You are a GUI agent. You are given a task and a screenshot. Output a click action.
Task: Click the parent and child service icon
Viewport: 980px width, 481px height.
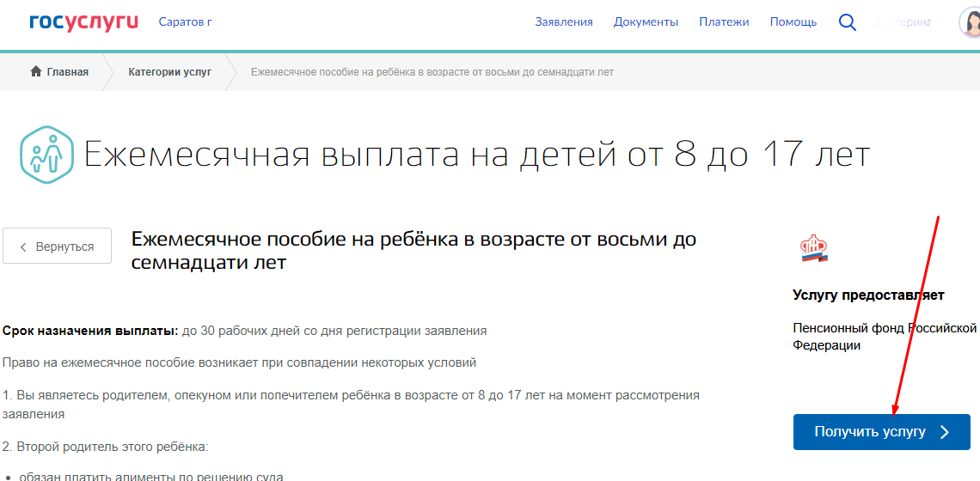point(47,154)
